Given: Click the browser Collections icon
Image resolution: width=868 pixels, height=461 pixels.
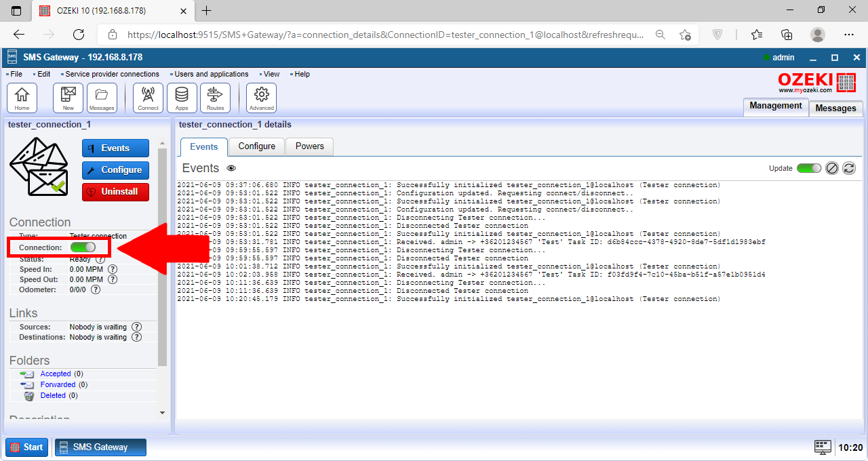Looking at the screenshot, I should (787, 35).
